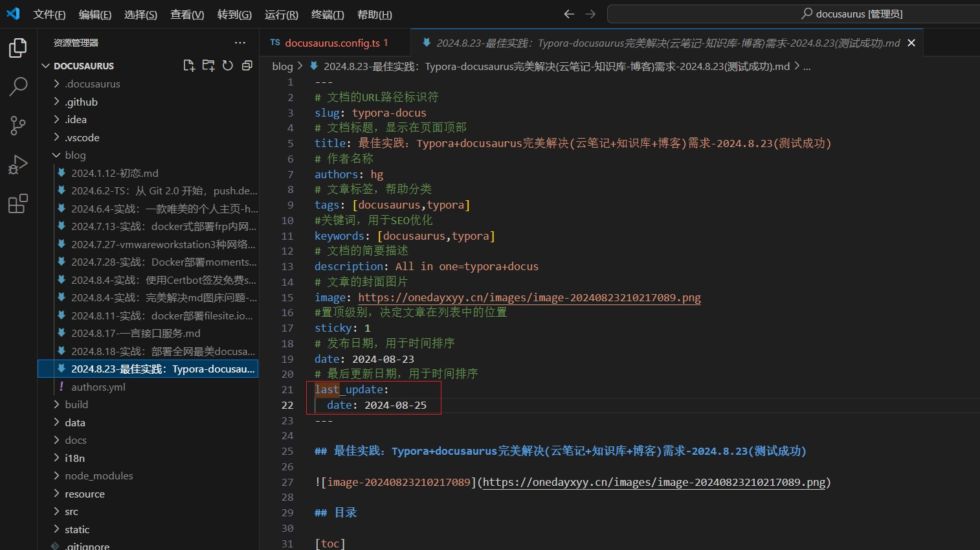Open the 转到(G) menu
The image size is (980, 550).
click(234, 14)
